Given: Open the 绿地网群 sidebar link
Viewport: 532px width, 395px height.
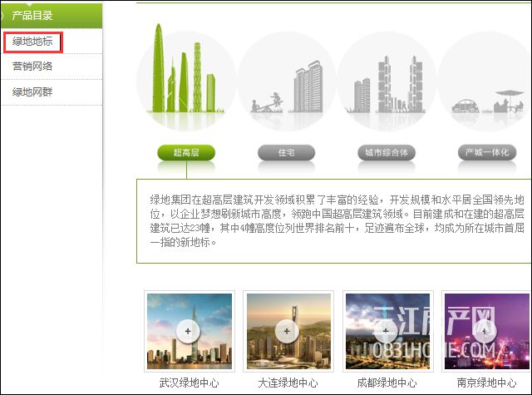Looking at the screenshot, I should [x=32, y=91].
